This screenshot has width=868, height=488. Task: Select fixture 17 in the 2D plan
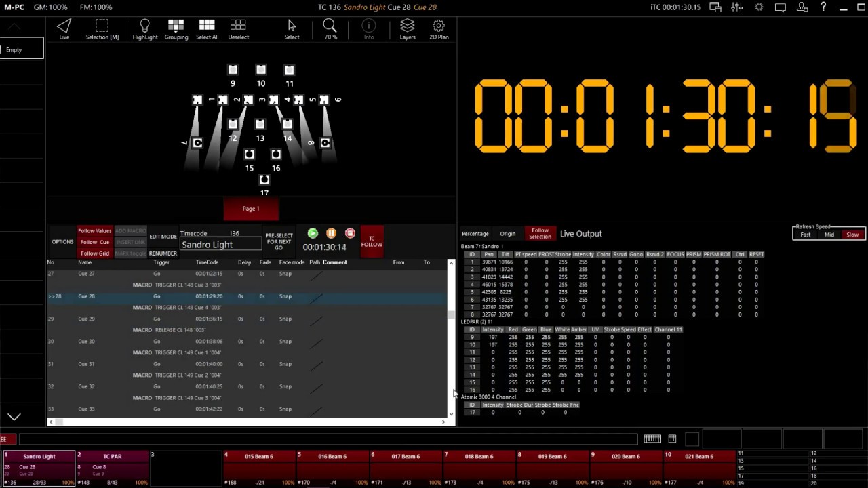click(x=264, y=180)
